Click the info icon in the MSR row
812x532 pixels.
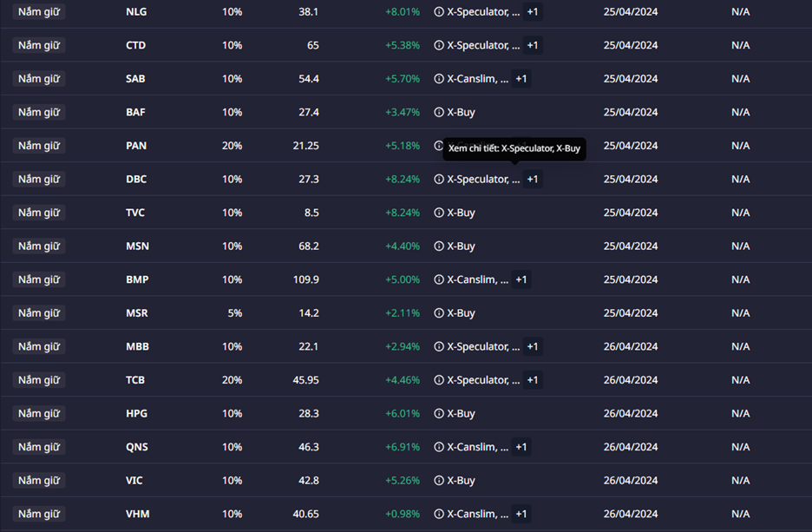(x=439, y=313)
